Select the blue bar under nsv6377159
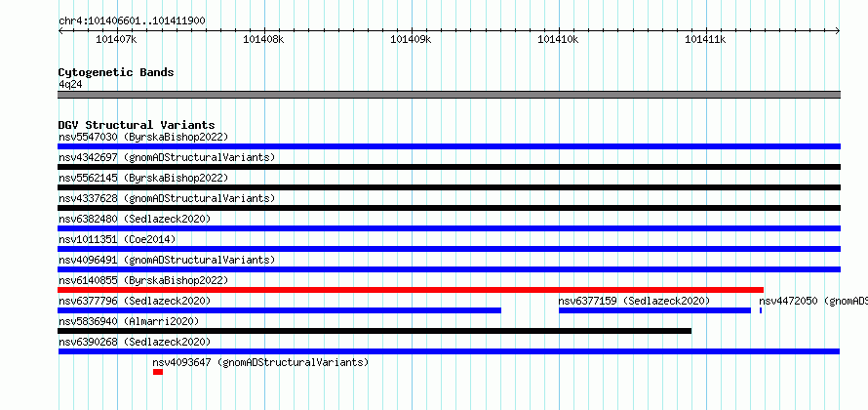 654,310
